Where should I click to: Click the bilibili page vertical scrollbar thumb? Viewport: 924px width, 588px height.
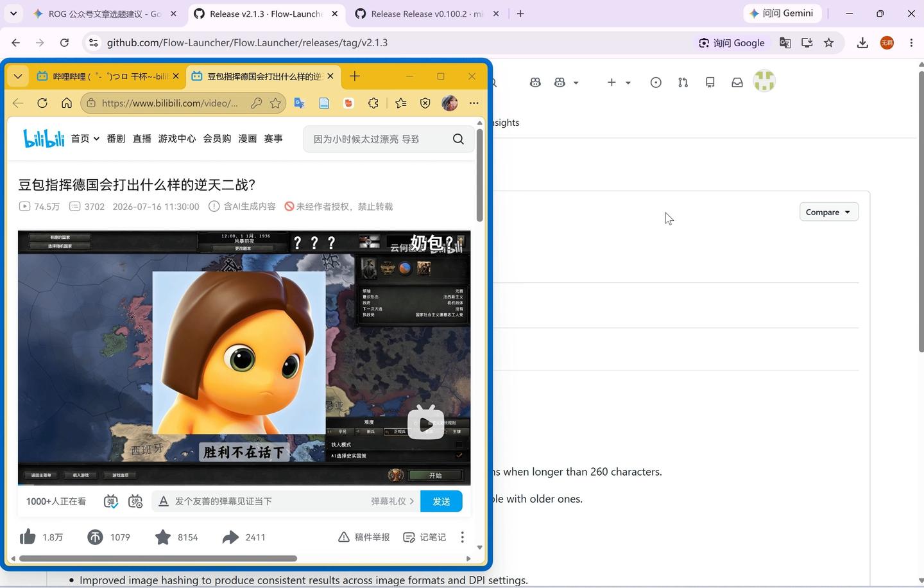click(479, 175)
